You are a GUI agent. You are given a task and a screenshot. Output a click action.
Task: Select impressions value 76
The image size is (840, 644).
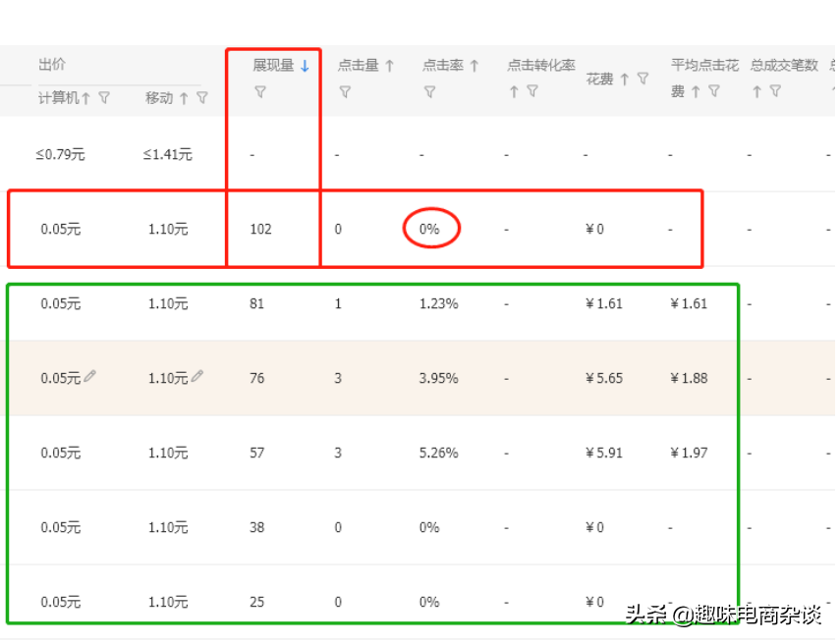(257, 378)
